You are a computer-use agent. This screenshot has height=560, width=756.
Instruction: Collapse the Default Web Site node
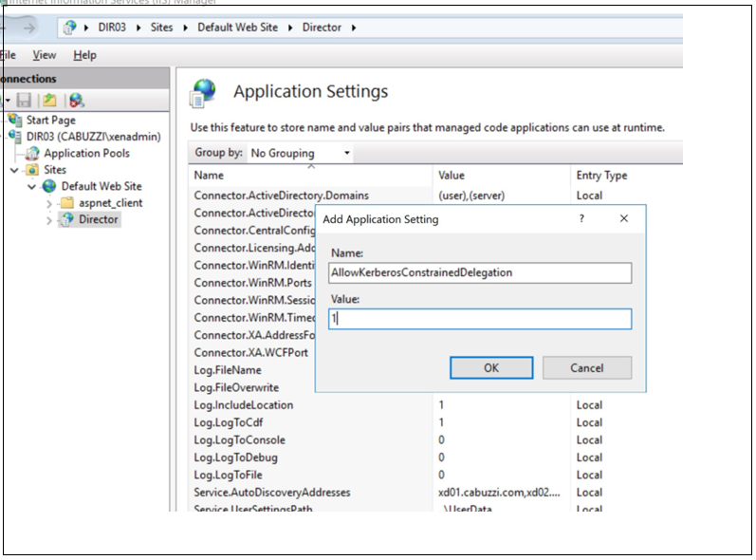click(31, 187)
